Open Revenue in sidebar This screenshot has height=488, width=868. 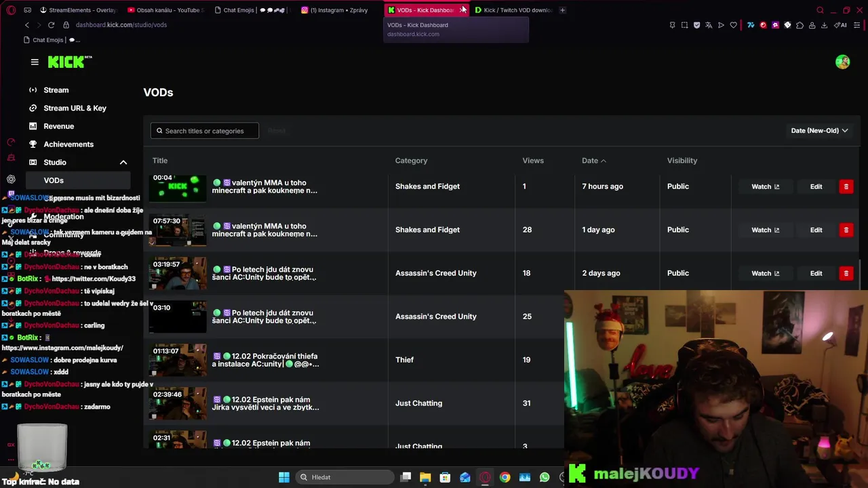click(x=58, y=126)
